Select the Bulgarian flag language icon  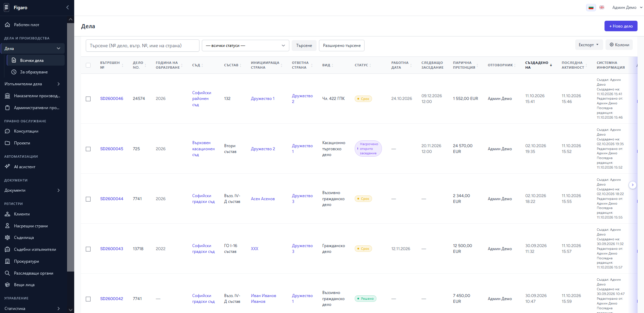tap(591, 7)
